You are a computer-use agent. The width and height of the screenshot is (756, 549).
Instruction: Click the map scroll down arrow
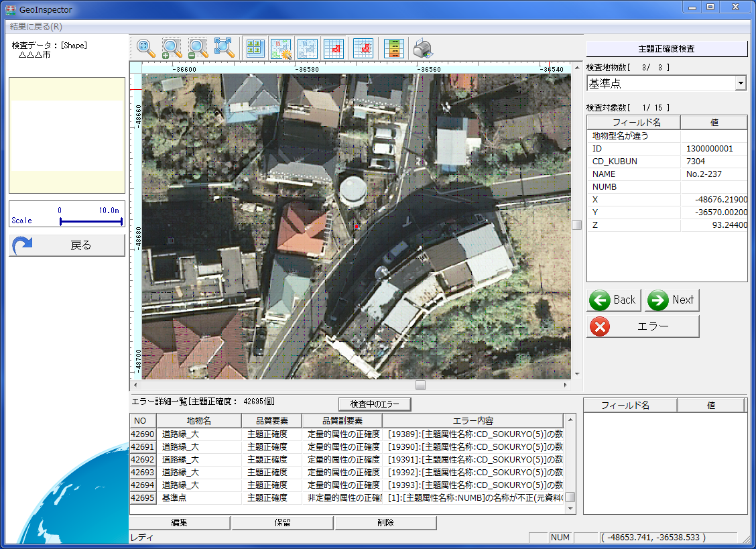pos(576,374)
